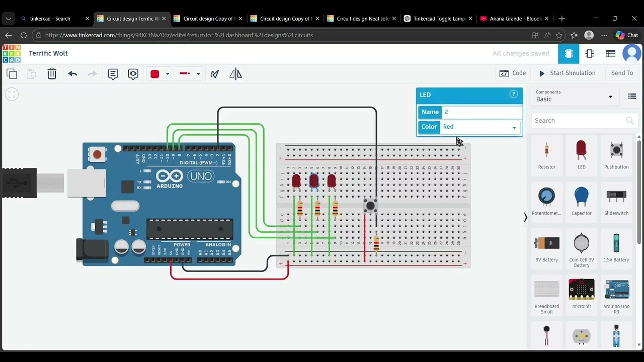Select the 1.5V Battery component
644x362 pixels.
click(616, 248)
